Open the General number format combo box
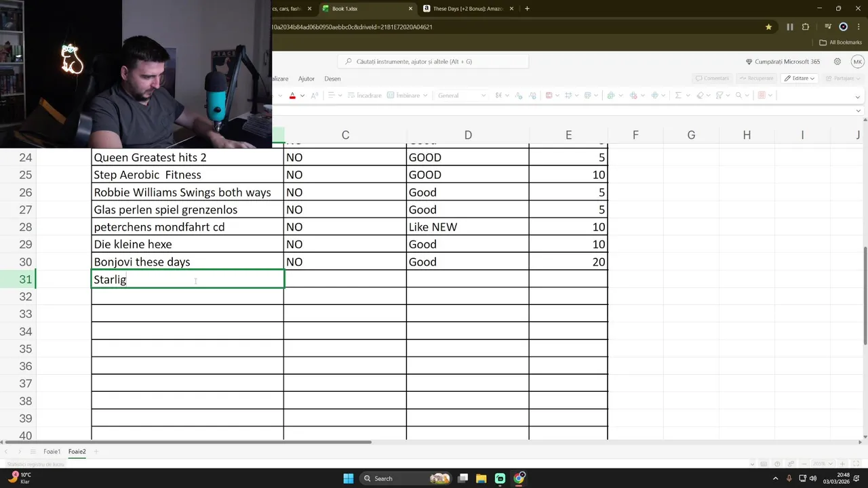This screenshot has width=868, height=488. point(462,96)
